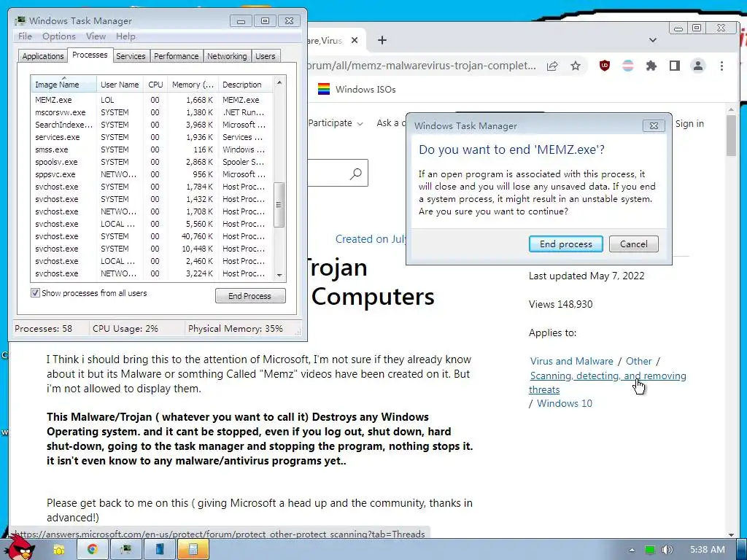747x560 pixels.
Task: Close the current Chrome tab
Action: (355, 41)
